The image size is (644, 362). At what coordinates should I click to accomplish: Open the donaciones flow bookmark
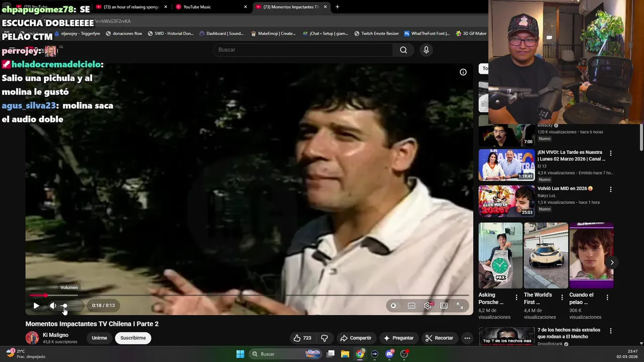pyautogui.click(x=124, y=34)
